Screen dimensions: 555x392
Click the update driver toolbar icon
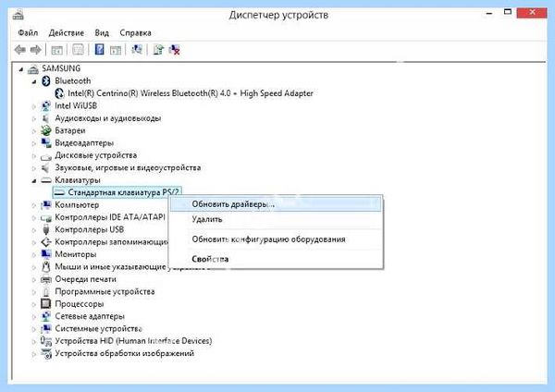click(x=158, y=50)
